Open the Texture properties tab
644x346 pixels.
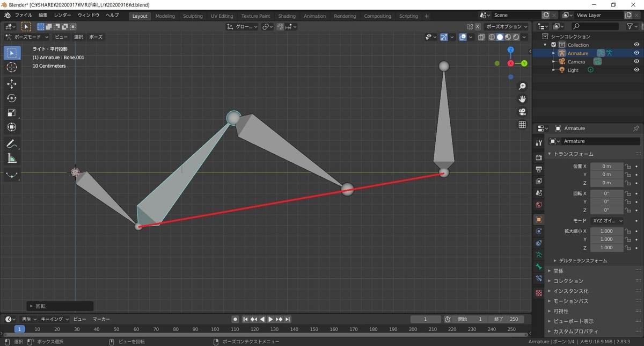tap(539, 293)
